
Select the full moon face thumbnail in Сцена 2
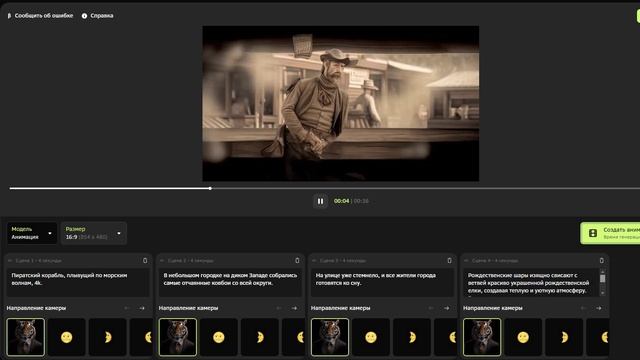[219, 337]
